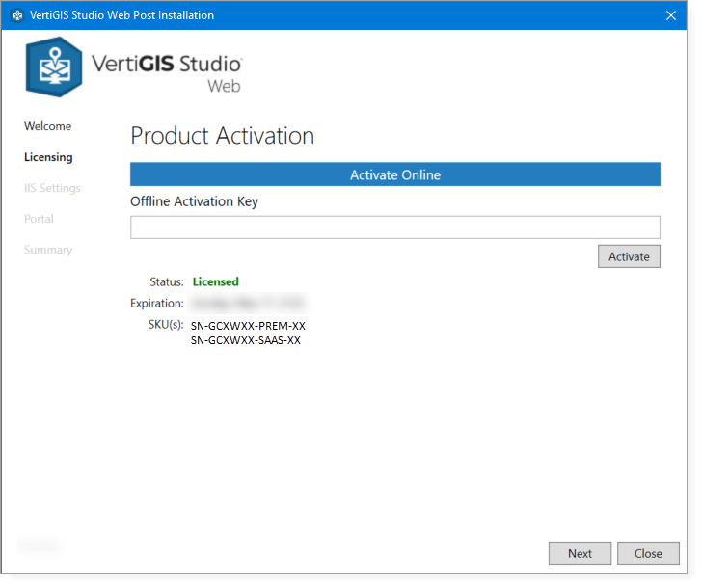Click the Close button at bottom
Screen dimensions: 702x588
[648, 553]
